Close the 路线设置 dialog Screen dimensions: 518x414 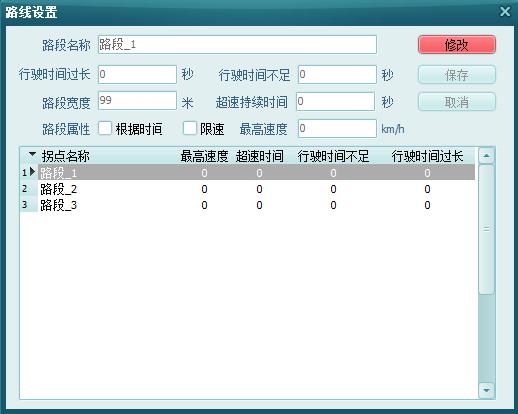click(505, 12)
